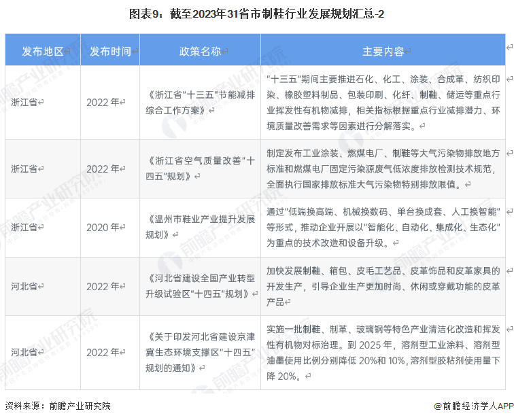Click the content text starting with "十三五"期间主要推进石化
The width and height of the screenshot is (514, 420).
pyautogui.click(x=383, y=102)
